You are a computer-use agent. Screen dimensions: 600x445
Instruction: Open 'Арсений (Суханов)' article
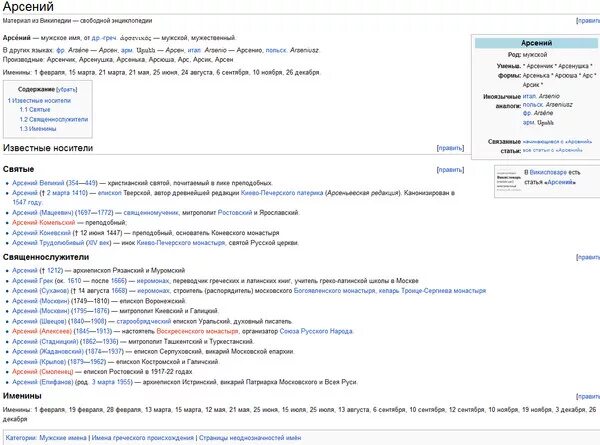click(x=41, y=291)
